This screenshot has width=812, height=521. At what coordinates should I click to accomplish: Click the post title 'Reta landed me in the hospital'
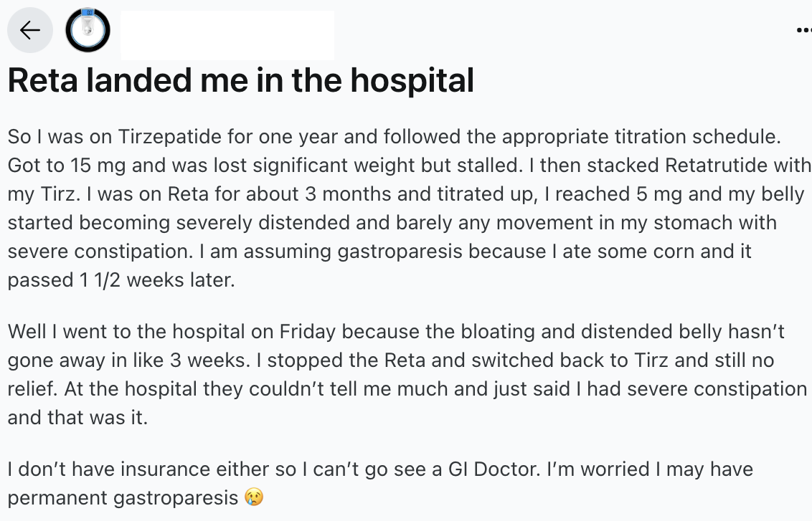(x=241, y=80)
